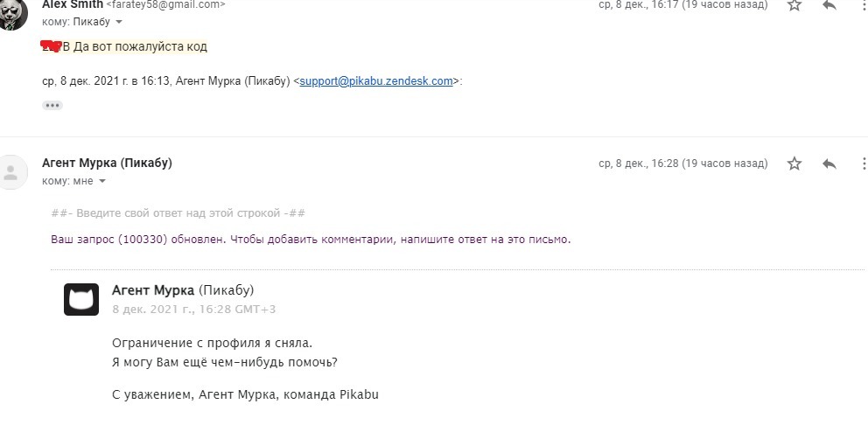The width and height of the screenshot is (868, 425).
Task: Click the message text 'Да вот пожалуйста код'
Action: (x=140, y=46)
